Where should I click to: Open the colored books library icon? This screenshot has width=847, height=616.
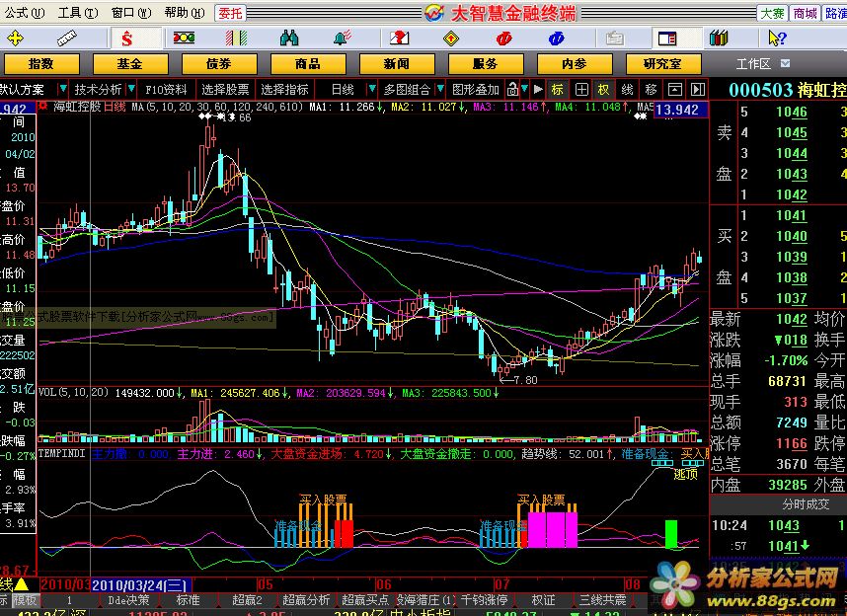719,38
